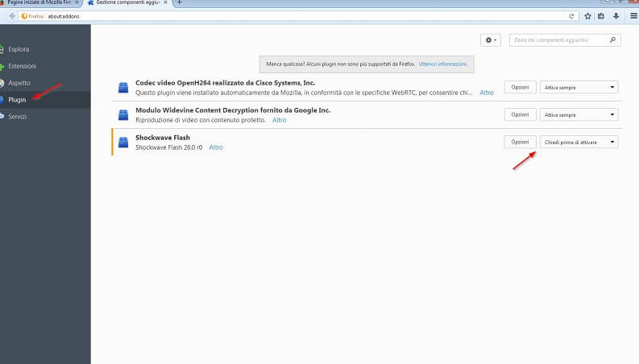Select the Modulo Widevine Content Decryption title
The width and height of the screenshot is (639, 364).
tap(233, 110)
